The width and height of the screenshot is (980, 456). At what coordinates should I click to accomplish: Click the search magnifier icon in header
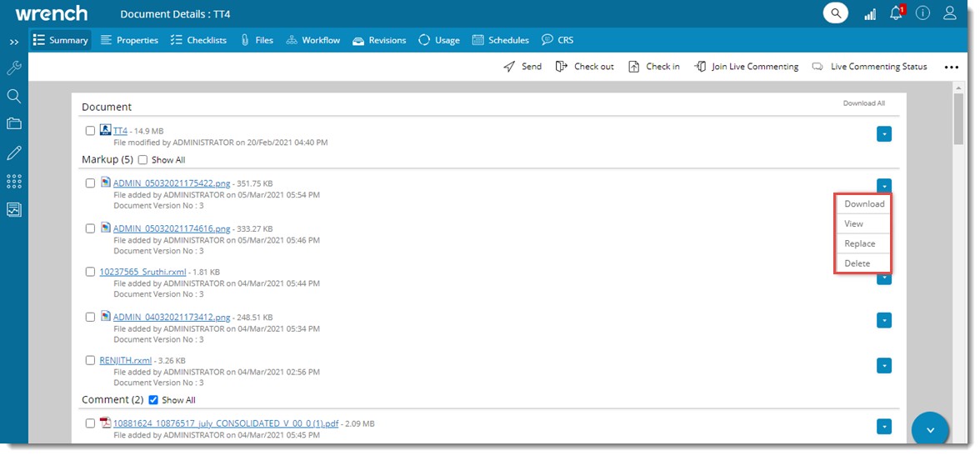(x=835, y=13)
